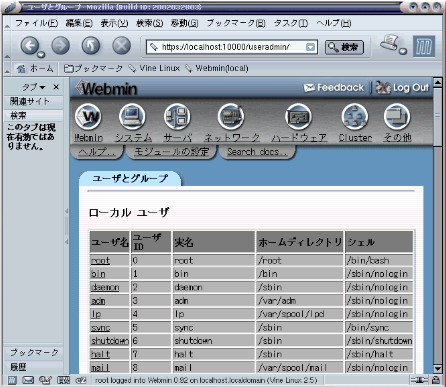Expand the 検索 sidebar panel
Image resolution: width=446 pixels, height=387 pixels.
coord(33,115)
